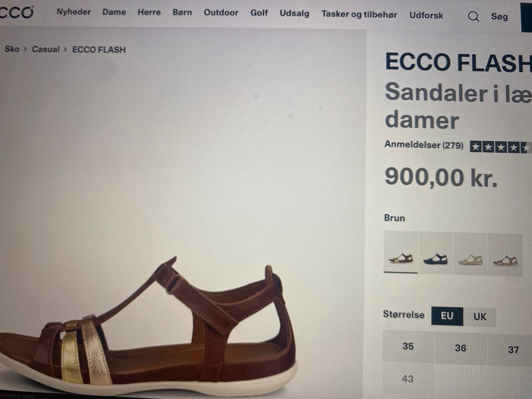The width and height of the screenshot is (532, 399).
Task: Select size 37
Action: coord(513,350)
